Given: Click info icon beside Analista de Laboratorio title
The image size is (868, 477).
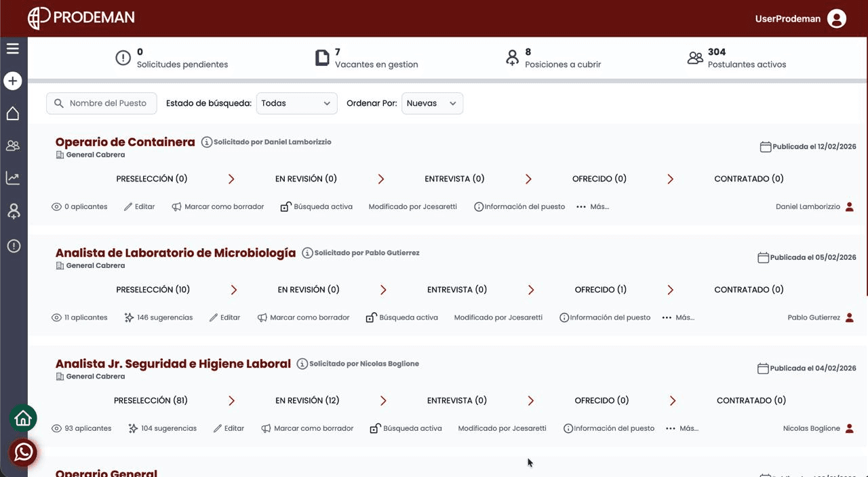Looking at the screenshot, I should (x=307, y=252).
